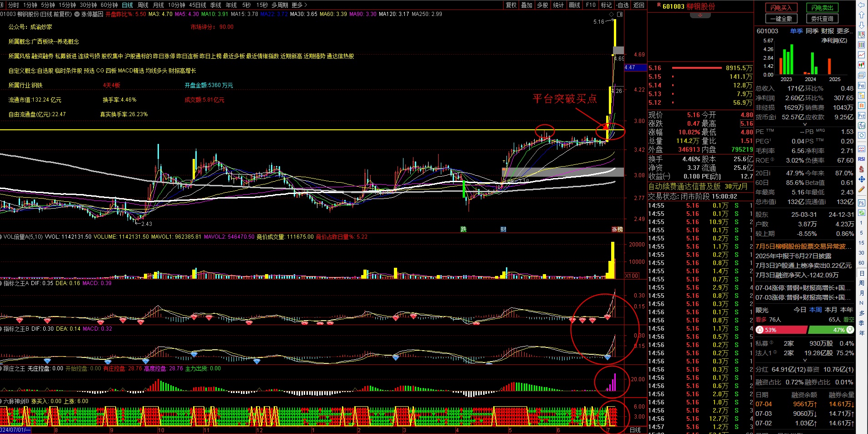This screenshot has width=868, height=434.
Task: Open the candlestick chart icon in sidebar
Action: point(861,65)
